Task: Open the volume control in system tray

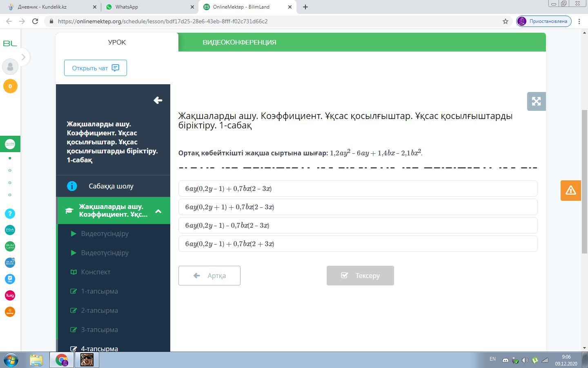Action: [x=525, y=360]
